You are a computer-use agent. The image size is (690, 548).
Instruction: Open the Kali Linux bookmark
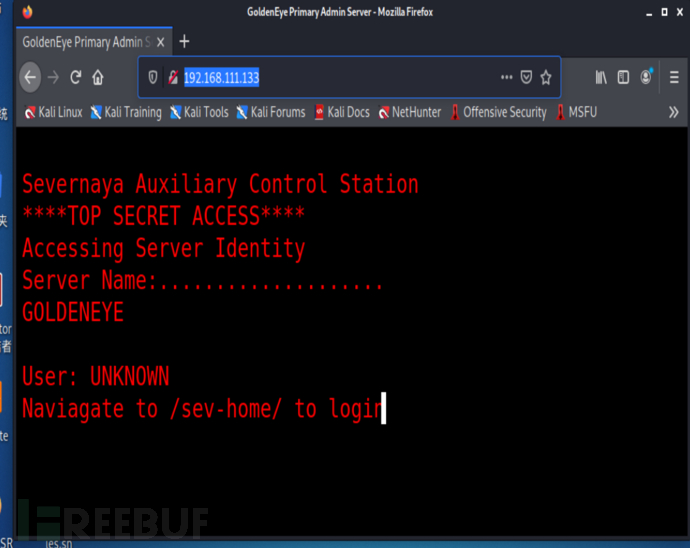tap(53, 113)
